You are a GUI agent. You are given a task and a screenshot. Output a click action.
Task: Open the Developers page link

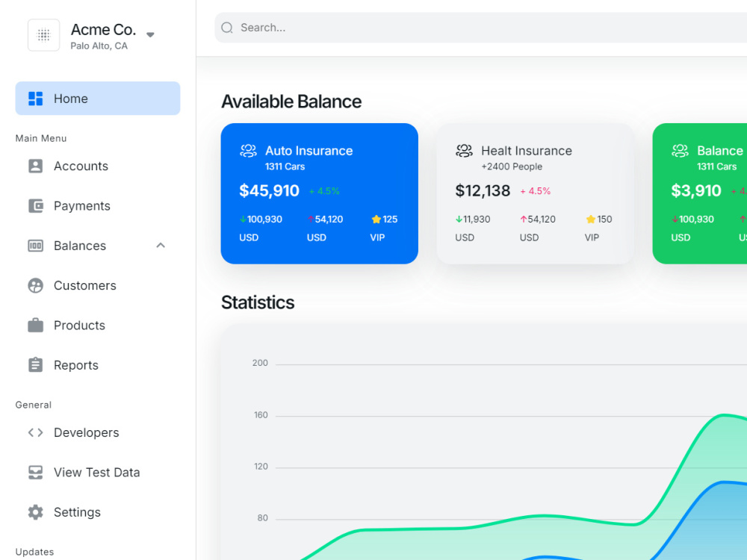(98, 432)
